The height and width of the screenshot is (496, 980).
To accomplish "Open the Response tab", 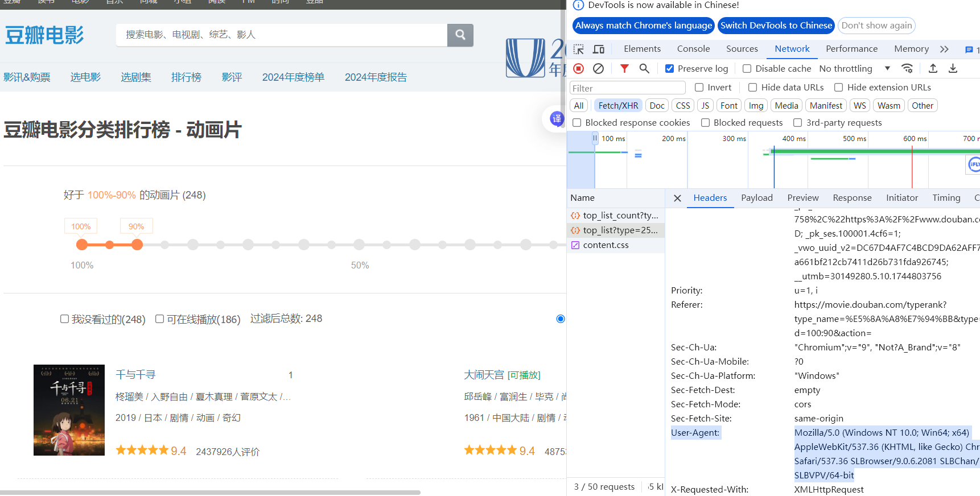I will (x=852, y=198).
